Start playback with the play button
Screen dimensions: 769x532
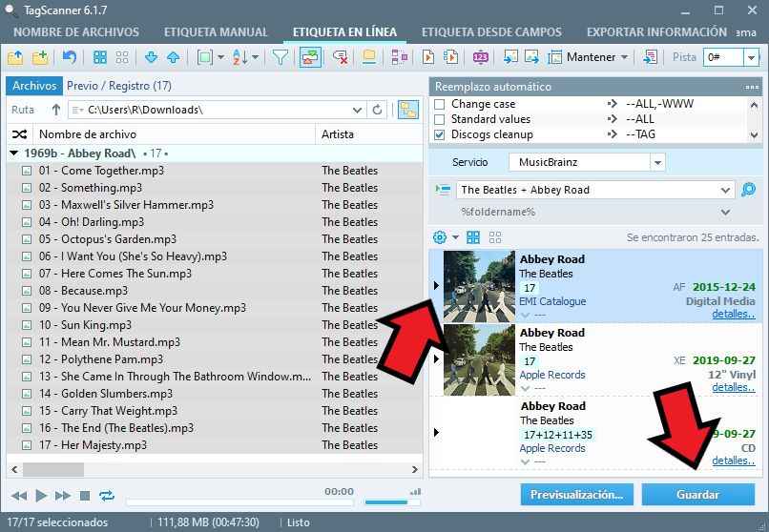pyautogui.click(x=41, y=496)
